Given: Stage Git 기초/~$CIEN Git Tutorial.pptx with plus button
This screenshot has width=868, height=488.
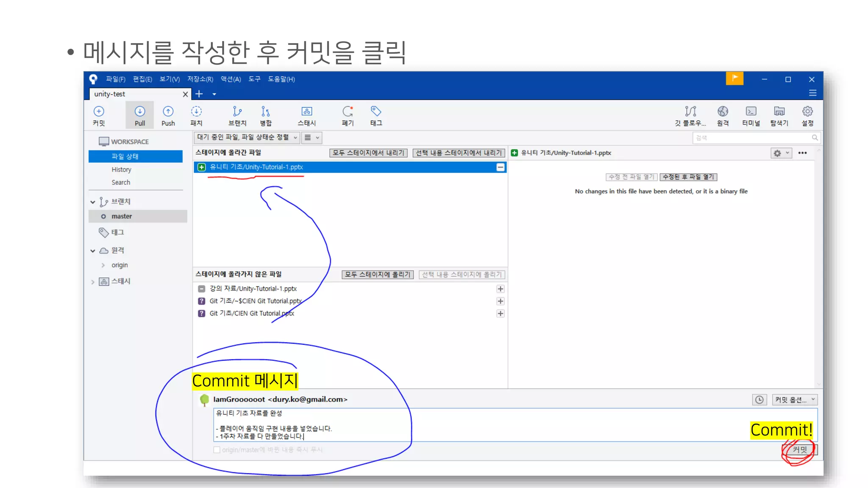Looking at the screenshot, I should tap(501, 301).
